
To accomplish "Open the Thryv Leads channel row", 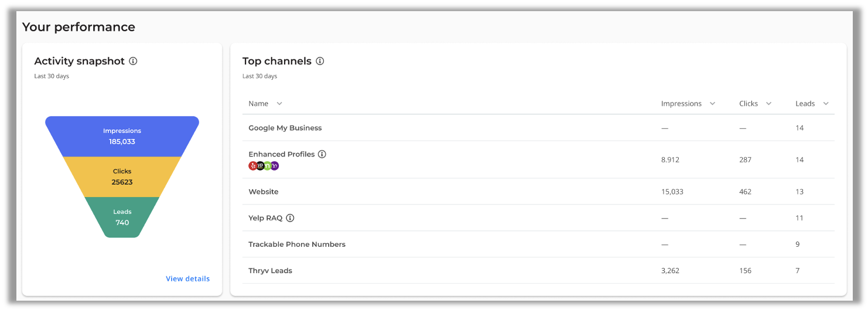I will pos(270,271).
